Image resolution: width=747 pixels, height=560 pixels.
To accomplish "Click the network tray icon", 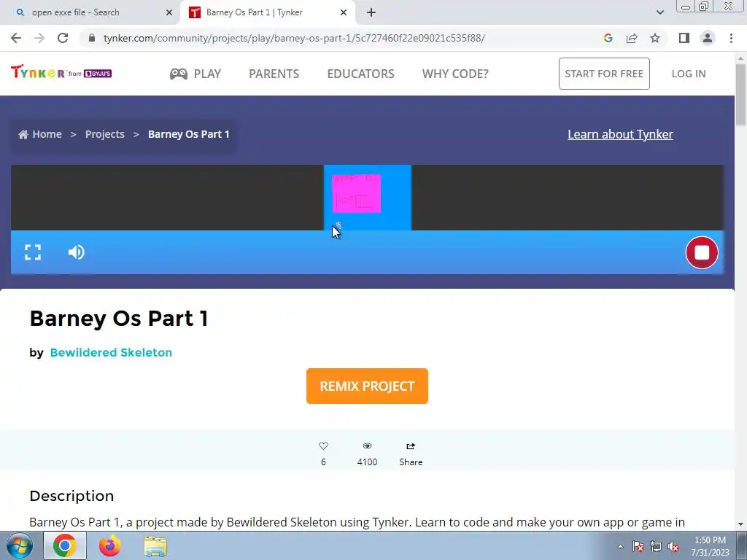I will point(656,546).
